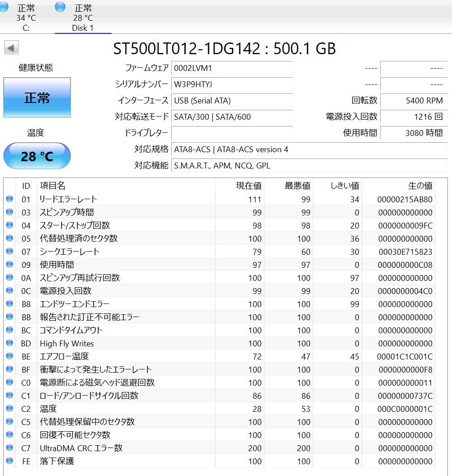Click status orb for ロード/アンロードサイクル回数 row

[x=9, y=395]
